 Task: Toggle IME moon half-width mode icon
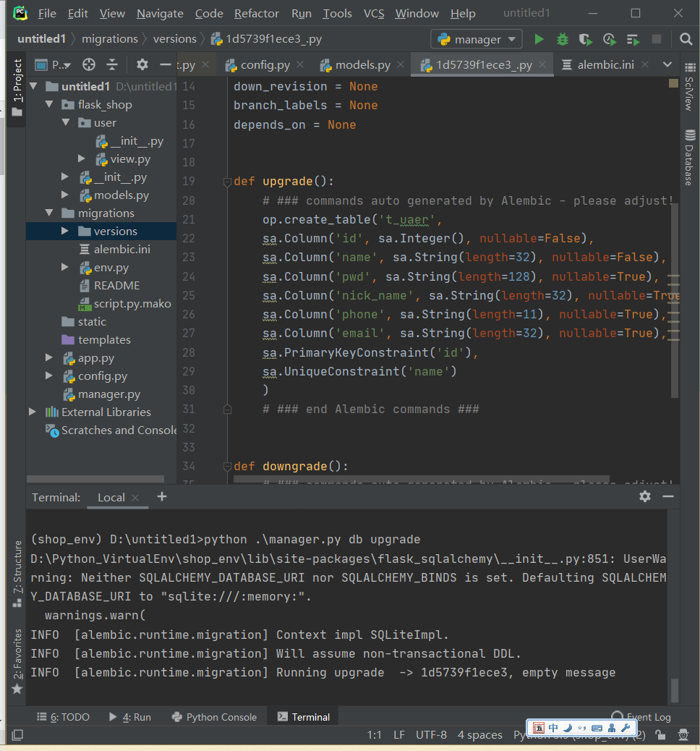click(568, 728)
